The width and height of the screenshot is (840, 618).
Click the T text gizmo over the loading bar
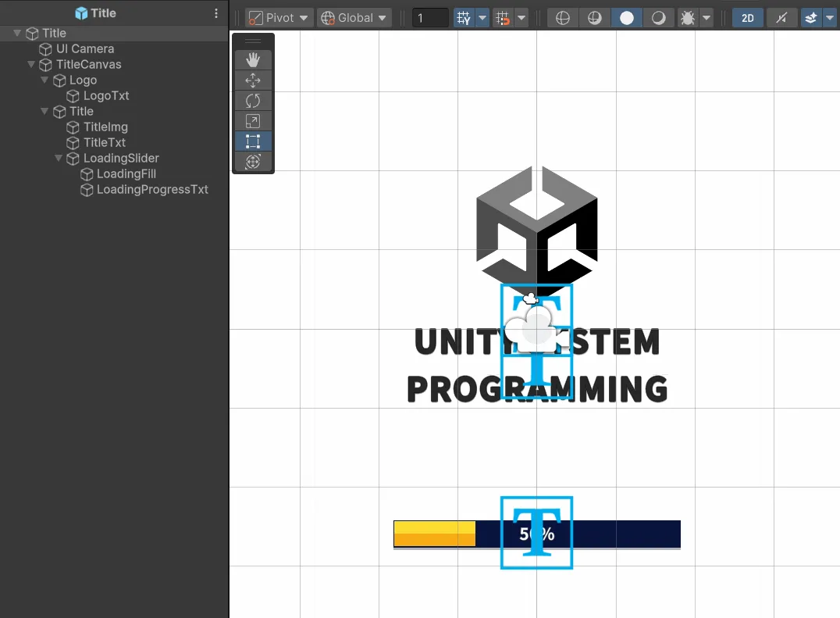point(537,533)
